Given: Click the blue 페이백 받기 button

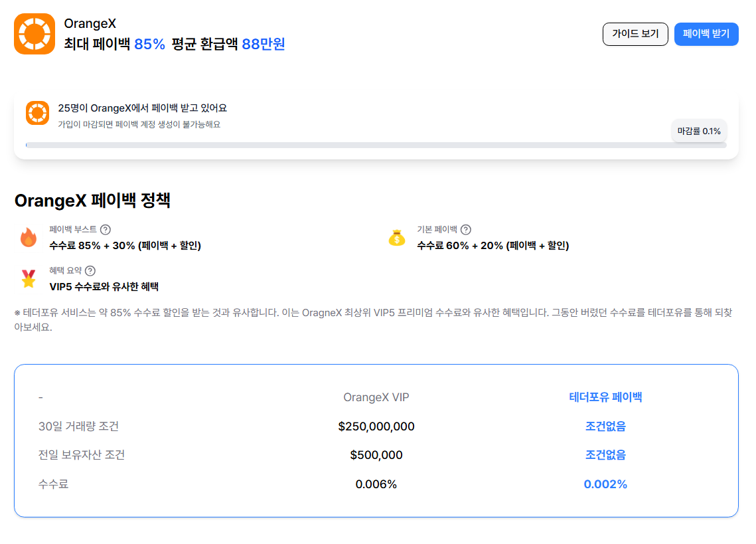Looking at the screenshot, I should click(706, 34).
